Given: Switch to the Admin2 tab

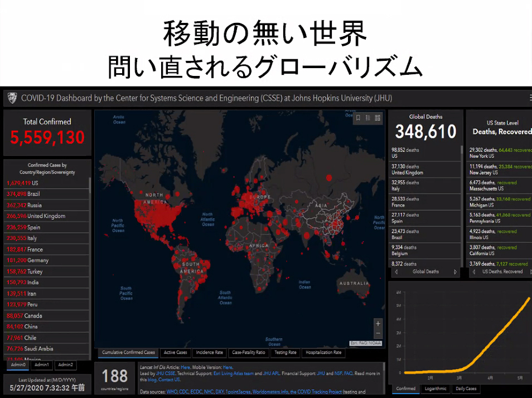Looking at the screenshot, I should (65, 365).
